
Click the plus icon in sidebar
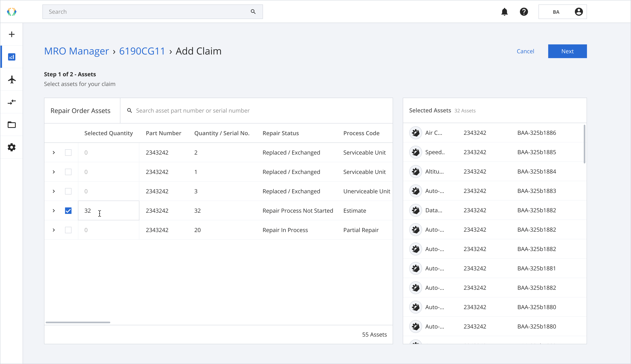[12, 34]
